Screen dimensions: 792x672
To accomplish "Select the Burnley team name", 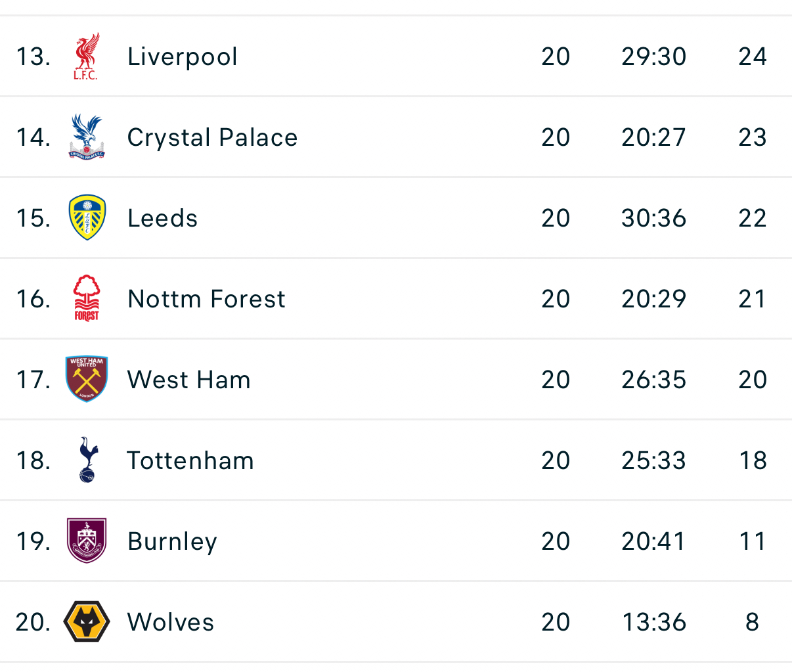I will 172,541.
